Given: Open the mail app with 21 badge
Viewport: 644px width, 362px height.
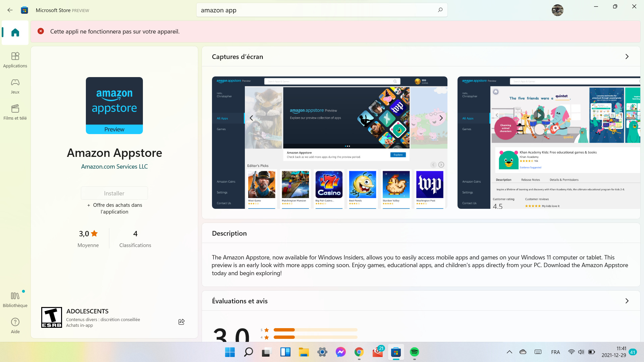Looking at the screenshot, I should pyautogui.click(x=378, y=352).
